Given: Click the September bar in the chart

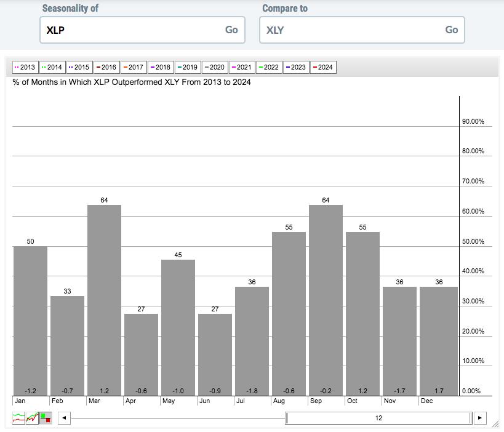Looking at the screenshot, I should (326, 300).
